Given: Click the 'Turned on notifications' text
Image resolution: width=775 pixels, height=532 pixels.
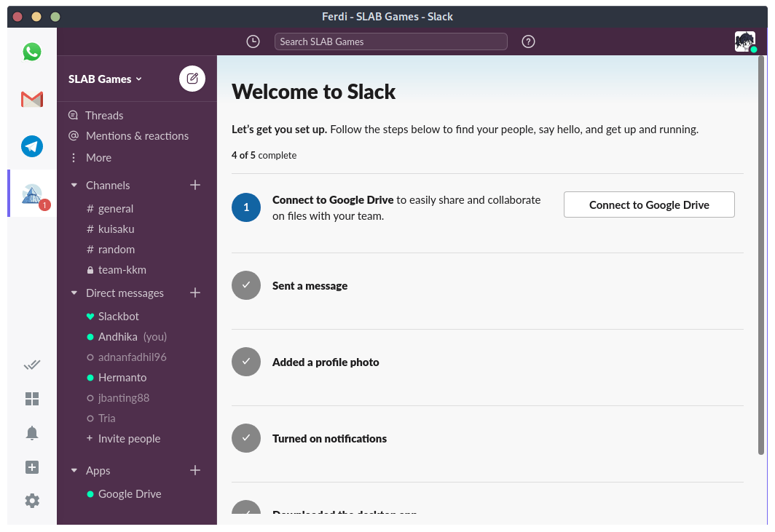Looking at the screenshot, I should (x=330, y=439).
